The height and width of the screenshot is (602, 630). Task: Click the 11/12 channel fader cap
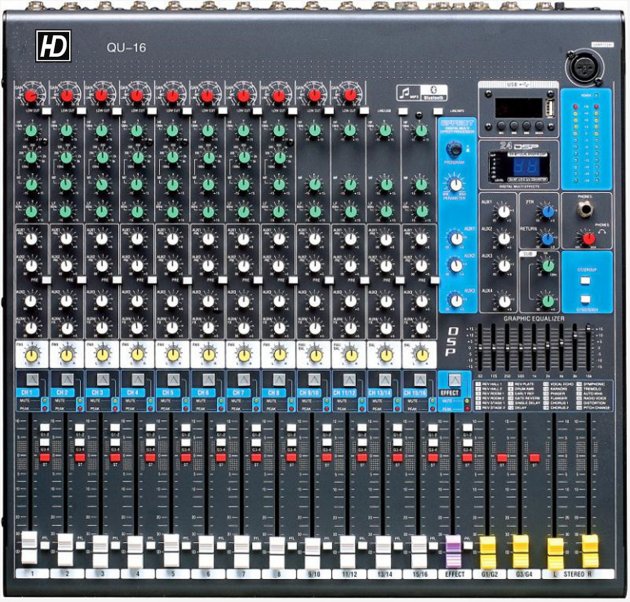[348, 551]
